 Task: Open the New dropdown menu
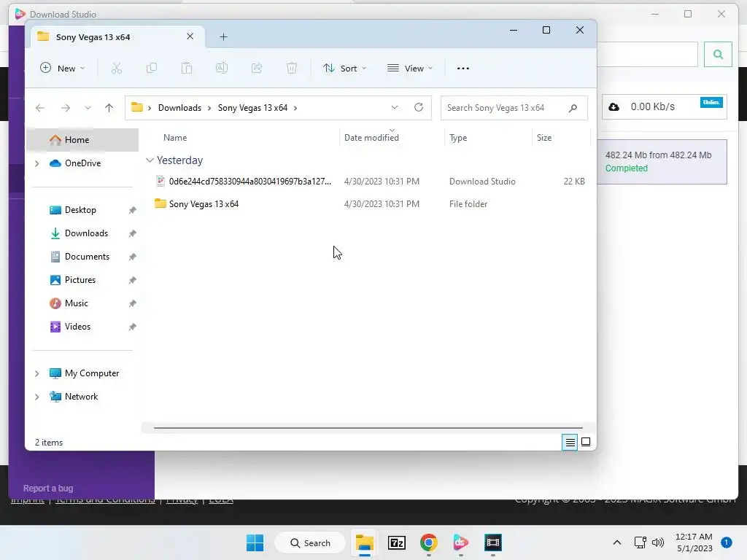pyautogui.click(x=63, y=68)
